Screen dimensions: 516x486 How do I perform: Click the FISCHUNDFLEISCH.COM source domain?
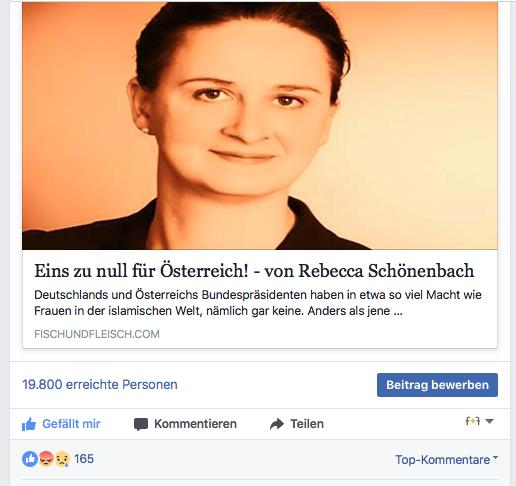tap(97, 334)
